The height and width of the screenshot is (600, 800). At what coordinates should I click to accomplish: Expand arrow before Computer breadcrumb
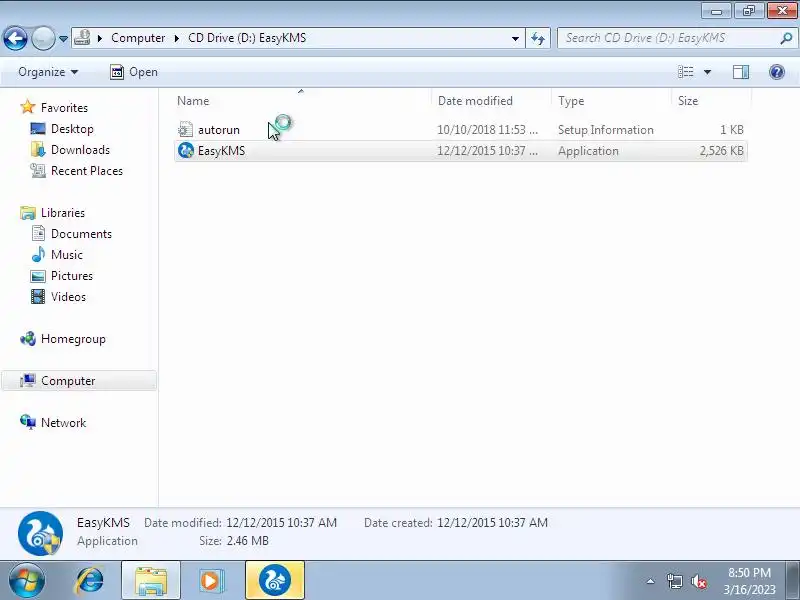[x=100, y=38]
